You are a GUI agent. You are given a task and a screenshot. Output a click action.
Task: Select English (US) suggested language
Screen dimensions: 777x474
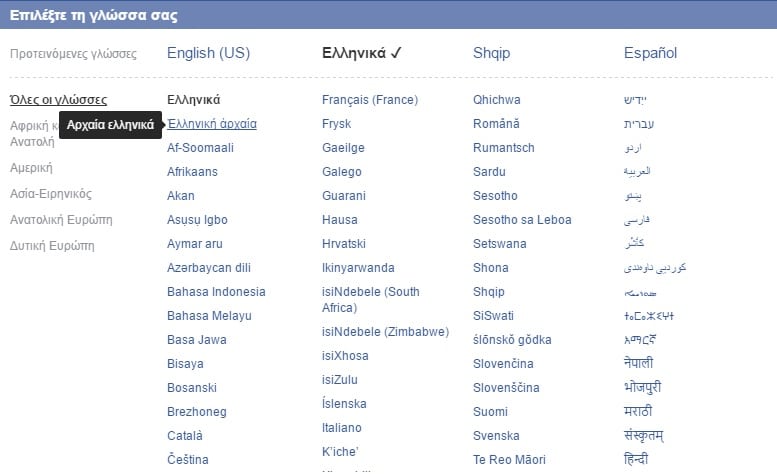[208, 53]
